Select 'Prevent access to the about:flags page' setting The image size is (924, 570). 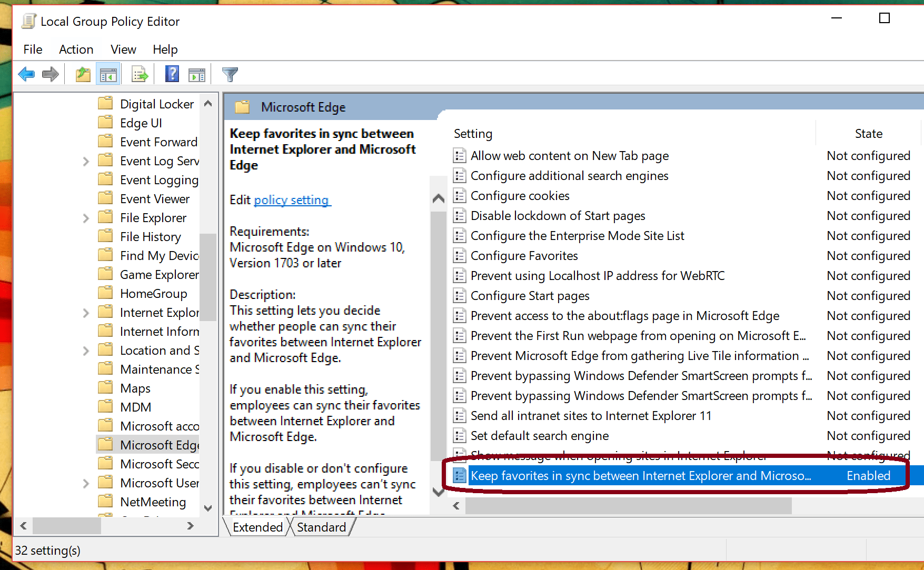pyautogui.click(x=625, y=316)
